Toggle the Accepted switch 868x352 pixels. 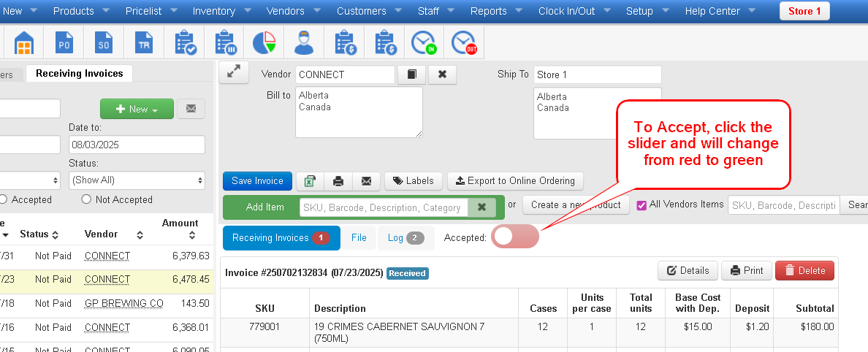click(x=514, y=237)
